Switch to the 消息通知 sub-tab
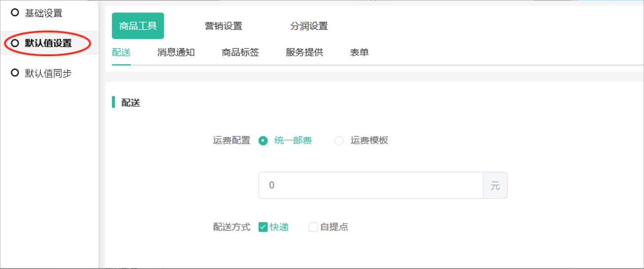 point(176,52)
